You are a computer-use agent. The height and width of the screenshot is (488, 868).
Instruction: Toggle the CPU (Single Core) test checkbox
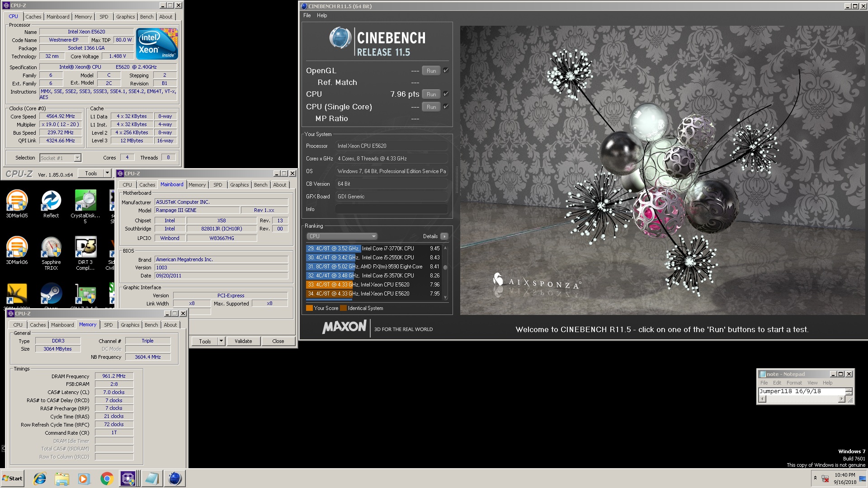[x=446, y=107]
